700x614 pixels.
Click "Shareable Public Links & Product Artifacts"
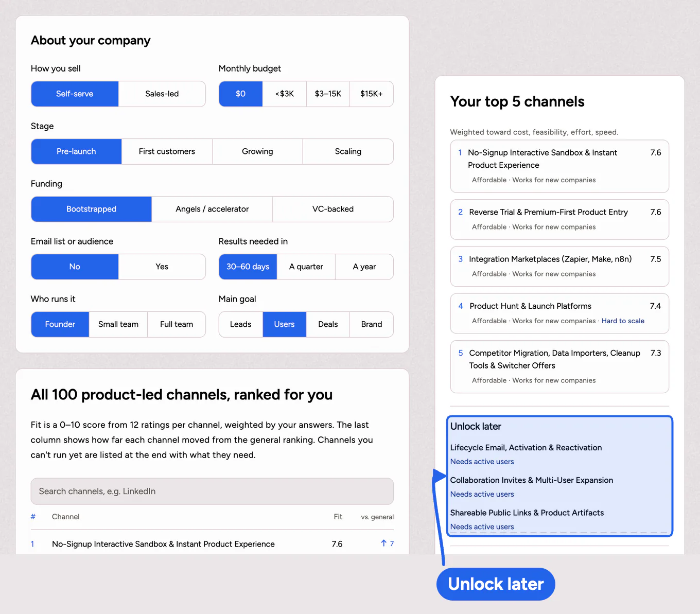(x=527, y=513)
